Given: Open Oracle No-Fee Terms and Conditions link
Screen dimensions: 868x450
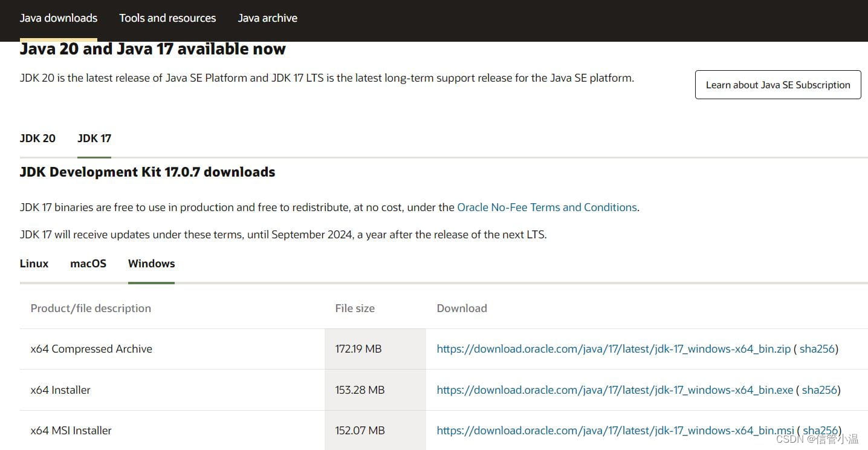Looking at the screenshot, I should point(547,207).
